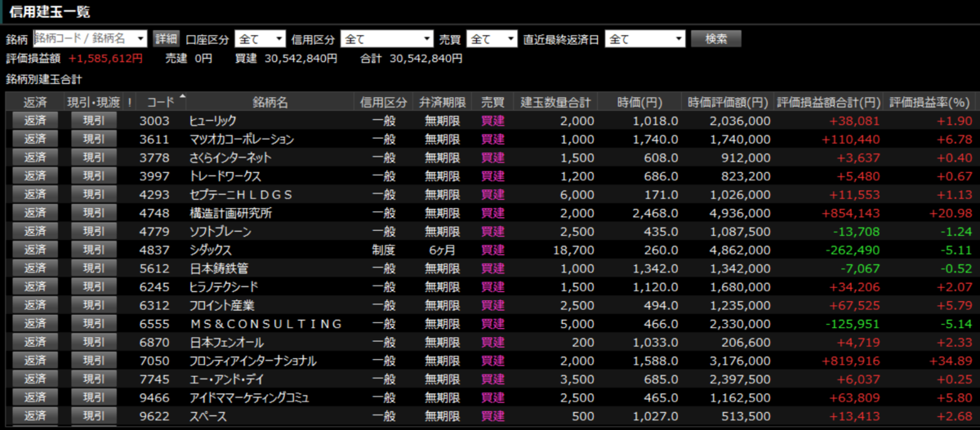Screen dimensions: 980x430
Task: Click 現引 for マツオカコーポレーション
Action: click(94, 139)
